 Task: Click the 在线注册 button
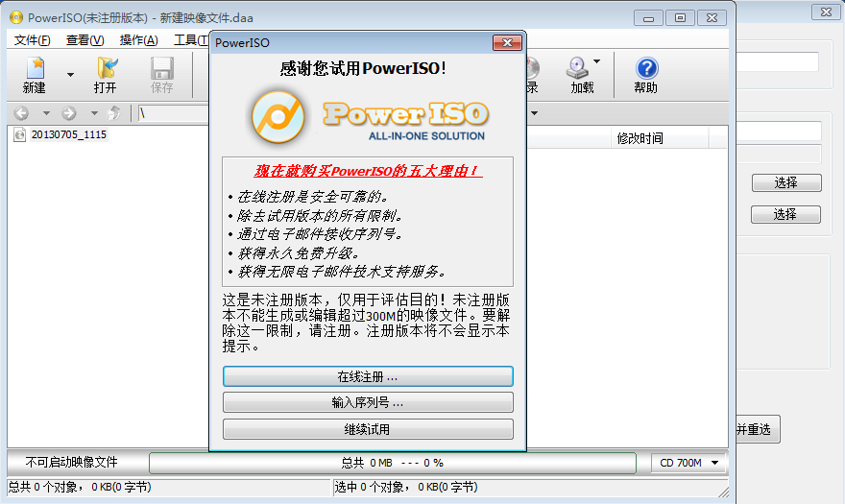pos(368,376)
